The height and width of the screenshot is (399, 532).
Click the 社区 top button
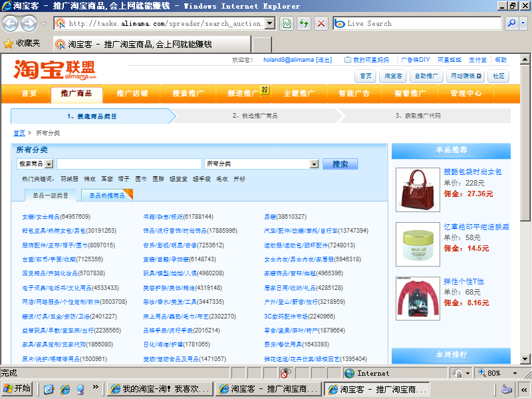498,76
